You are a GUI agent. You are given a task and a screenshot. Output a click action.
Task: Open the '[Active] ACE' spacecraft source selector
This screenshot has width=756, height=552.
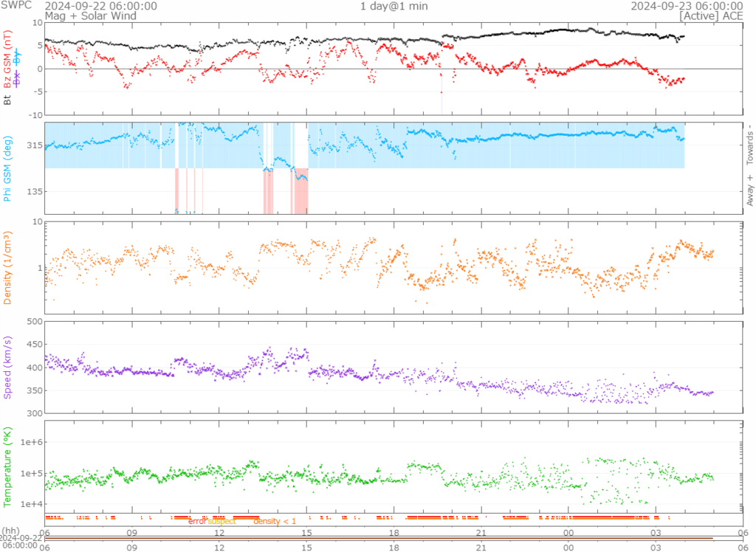point(711,15)
